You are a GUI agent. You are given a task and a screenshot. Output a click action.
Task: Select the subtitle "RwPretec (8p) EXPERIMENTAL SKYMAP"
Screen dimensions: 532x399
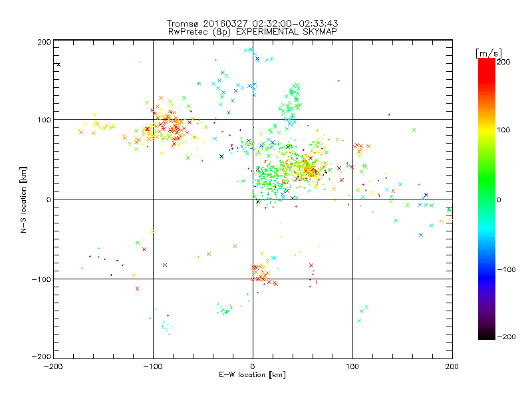coord(253,32)
